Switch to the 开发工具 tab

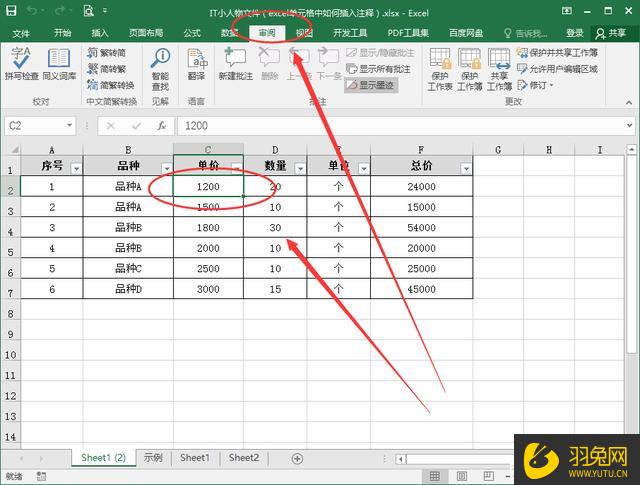click(x=350, y=33)
